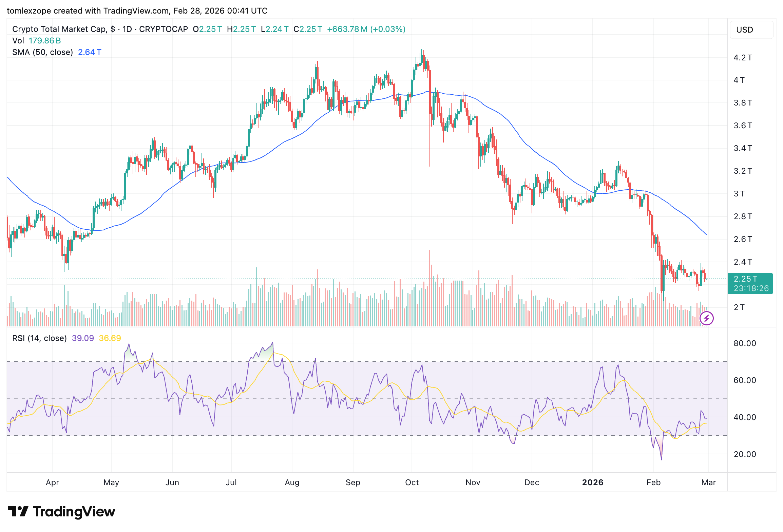Image resolution: width=783 pixels, height=532 pixels.
Task: Click the TradingView wordmark text
Action: pos(74,512)
